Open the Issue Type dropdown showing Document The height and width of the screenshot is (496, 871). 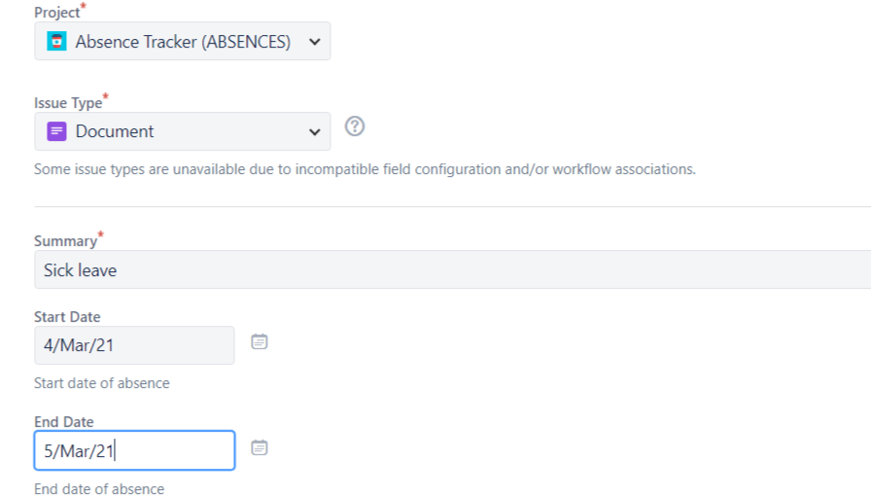(x=182, y=131)
